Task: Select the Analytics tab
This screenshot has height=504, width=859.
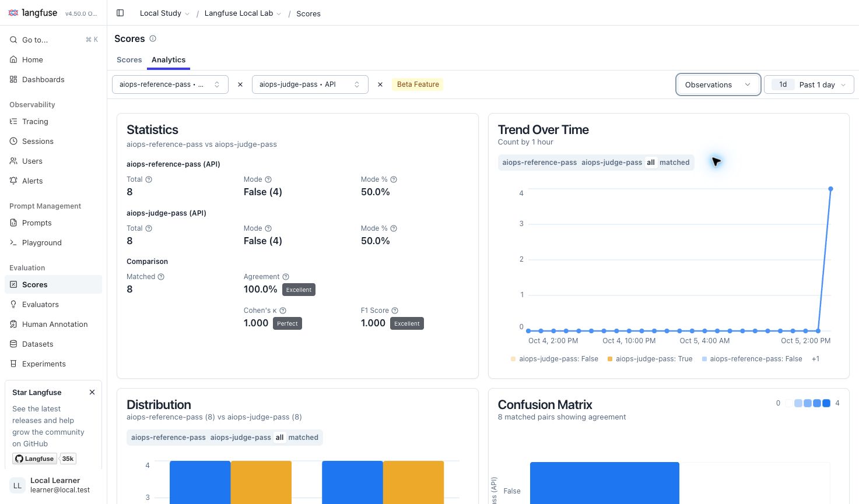Action: (x=169, y=60)
